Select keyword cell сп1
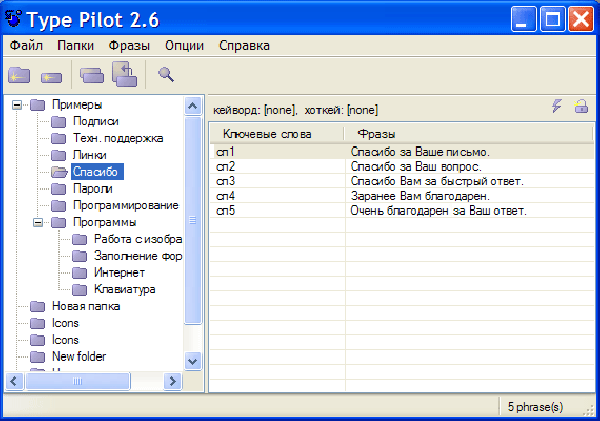This screenshot has height=421, width=600. pos(225,152)
